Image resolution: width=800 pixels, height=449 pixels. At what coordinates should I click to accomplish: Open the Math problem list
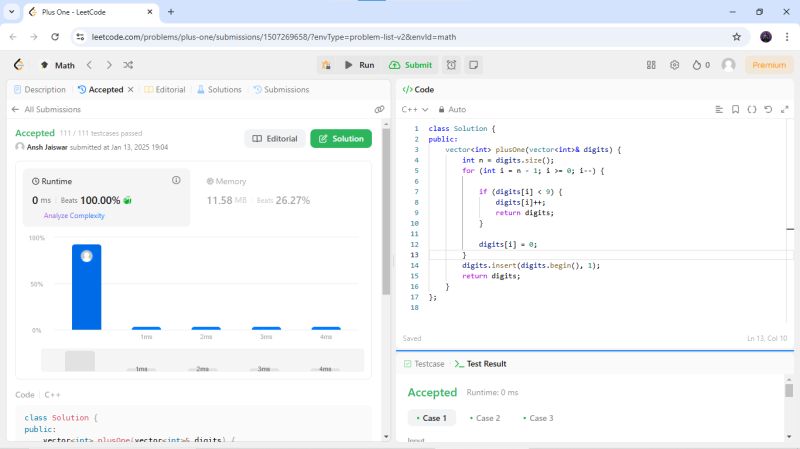click(x=58, y=65)
